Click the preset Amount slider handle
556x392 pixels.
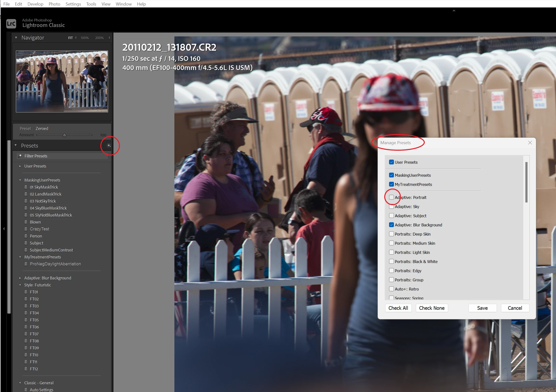(x=64, y=135)
